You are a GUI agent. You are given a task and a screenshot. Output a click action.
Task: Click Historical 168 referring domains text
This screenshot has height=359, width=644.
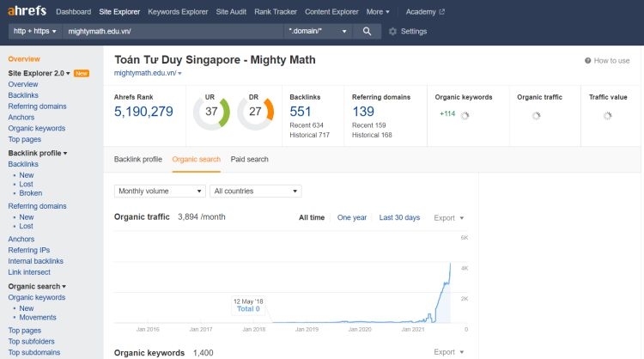372,135
